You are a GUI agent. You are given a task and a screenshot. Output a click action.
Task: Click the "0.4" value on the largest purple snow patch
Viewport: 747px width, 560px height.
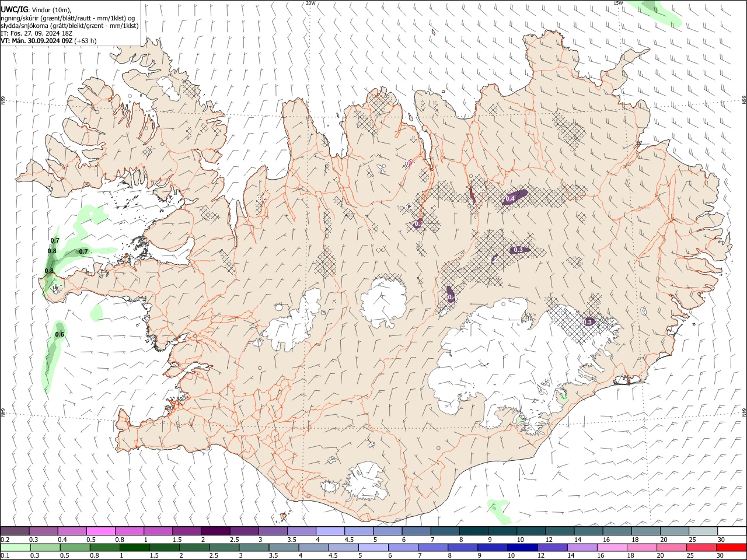pyautogui.click(x=510, y=199)
